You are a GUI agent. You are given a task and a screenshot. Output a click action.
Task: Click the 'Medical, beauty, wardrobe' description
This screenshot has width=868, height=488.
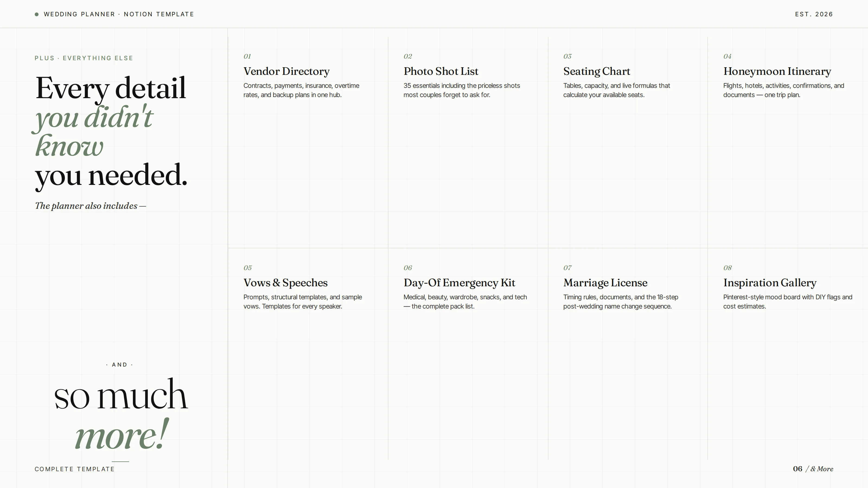465,302
